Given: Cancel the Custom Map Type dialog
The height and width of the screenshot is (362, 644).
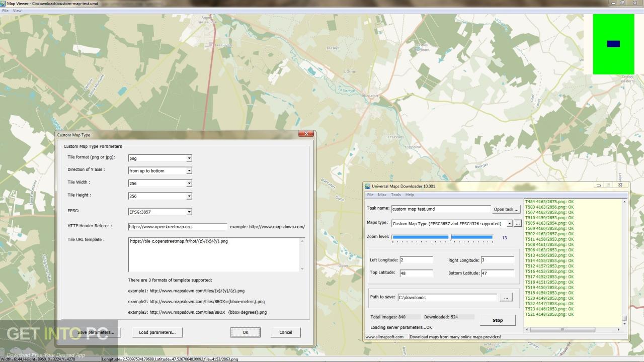Looking at the screenshot, I should point(286,332).
